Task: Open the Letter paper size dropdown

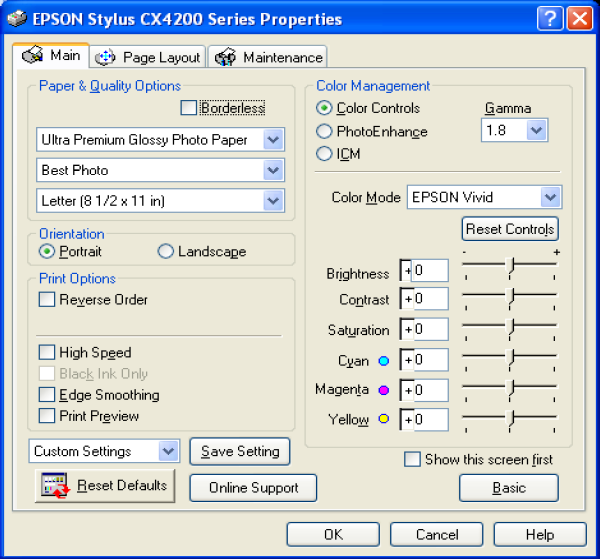Action: [x=160, y=200]
